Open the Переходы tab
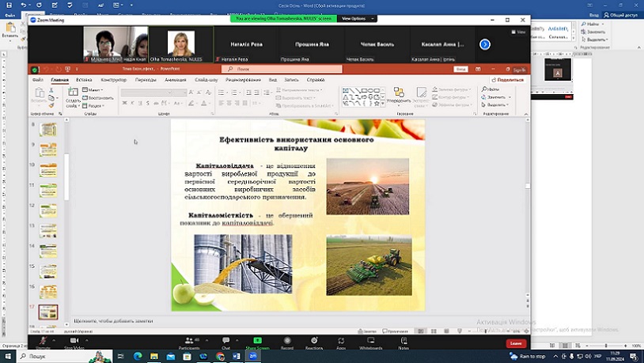 coord(146,80)
